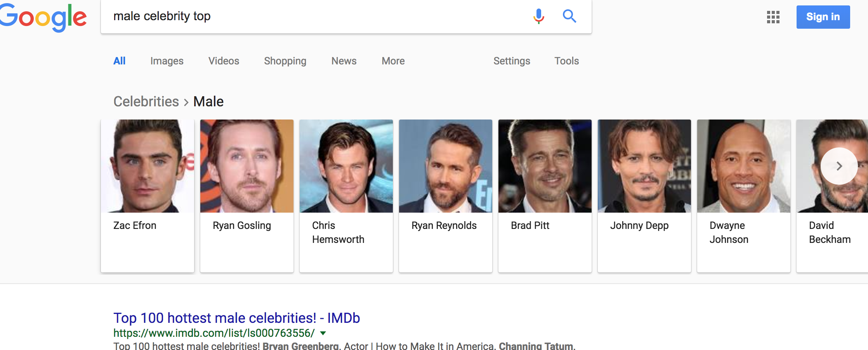The height and width of the screenshot is (350, 868).
Task: Select the Ryan Reynolds photo
Action: tap(446, 166)
